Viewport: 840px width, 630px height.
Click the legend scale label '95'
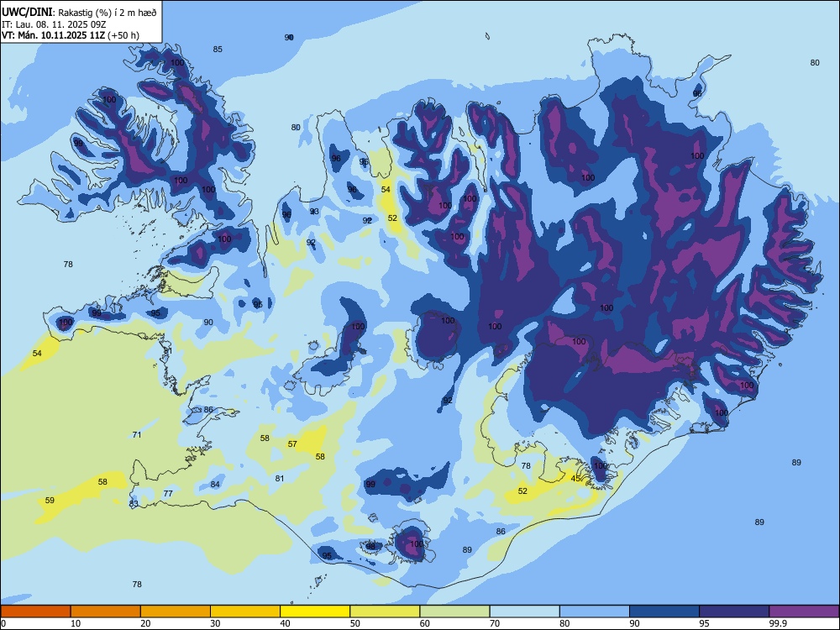click(705, 623)
